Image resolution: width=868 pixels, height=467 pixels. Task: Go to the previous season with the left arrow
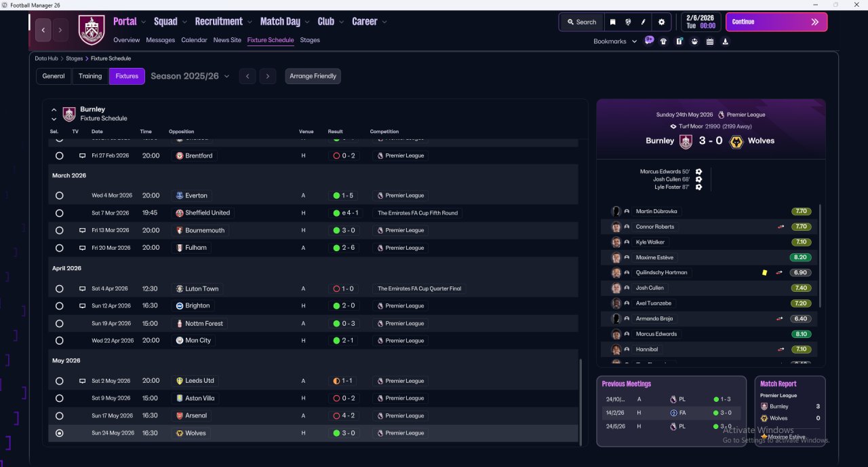pyautogui.click(x=248, y=76)
